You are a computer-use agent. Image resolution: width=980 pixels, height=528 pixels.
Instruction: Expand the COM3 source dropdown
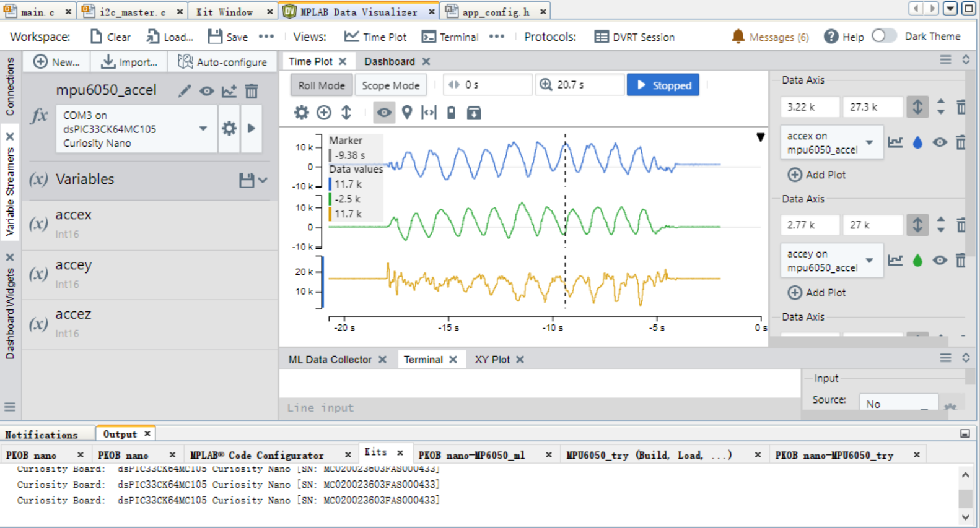pyautogui.click(x=203, y=129)
